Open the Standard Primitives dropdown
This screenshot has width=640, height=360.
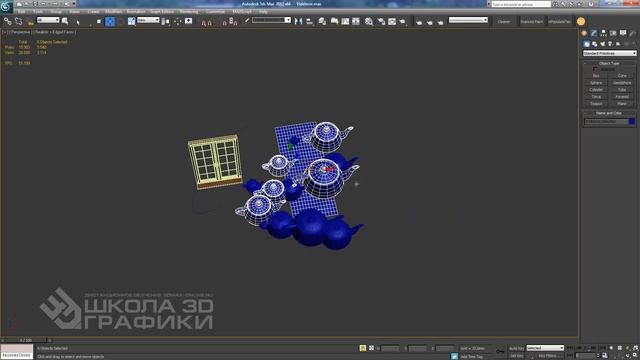click(x=609, y=53)
